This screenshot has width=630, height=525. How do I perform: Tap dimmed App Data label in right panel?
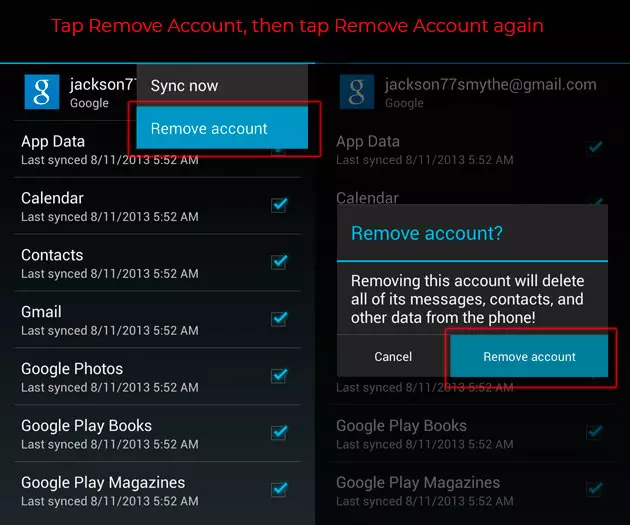click(368, 142)
